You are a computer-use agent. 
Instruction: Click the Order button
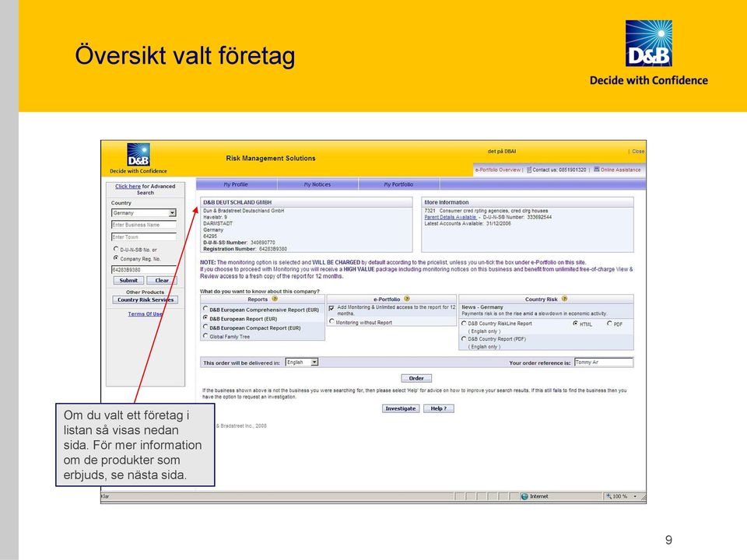[416, 378]
